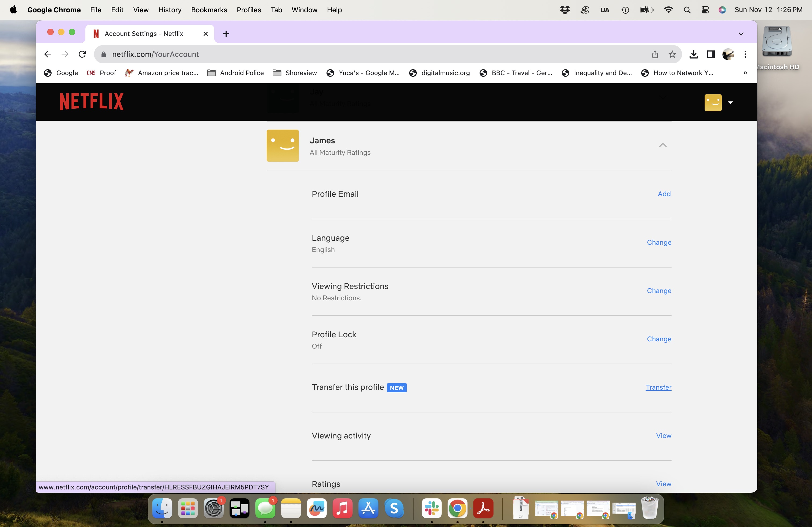Open Slack from the dock

click(432, 508)
